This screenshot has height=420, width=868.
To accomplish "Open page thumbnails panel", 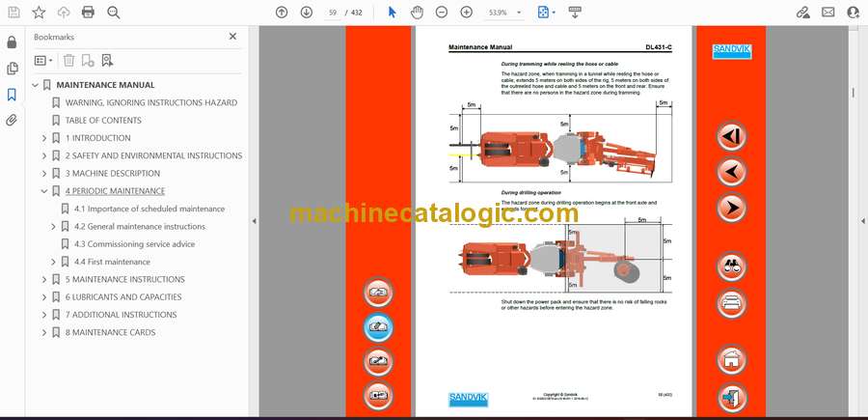I will 12,69.
